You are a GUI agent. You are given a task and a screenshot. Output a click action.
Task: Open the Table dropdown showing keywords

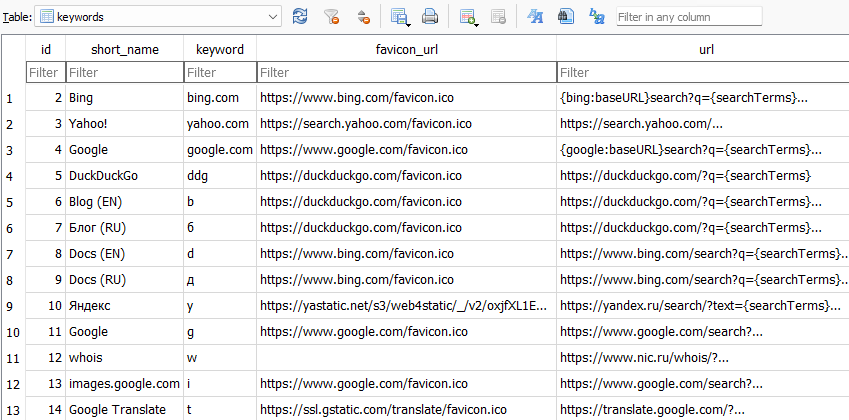point(158,17)
